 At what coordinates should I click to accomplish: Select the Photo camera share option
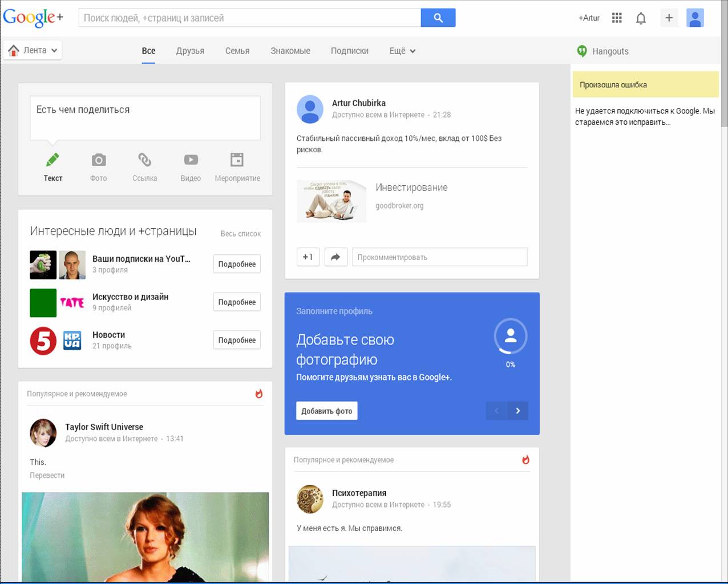[99, 160]
